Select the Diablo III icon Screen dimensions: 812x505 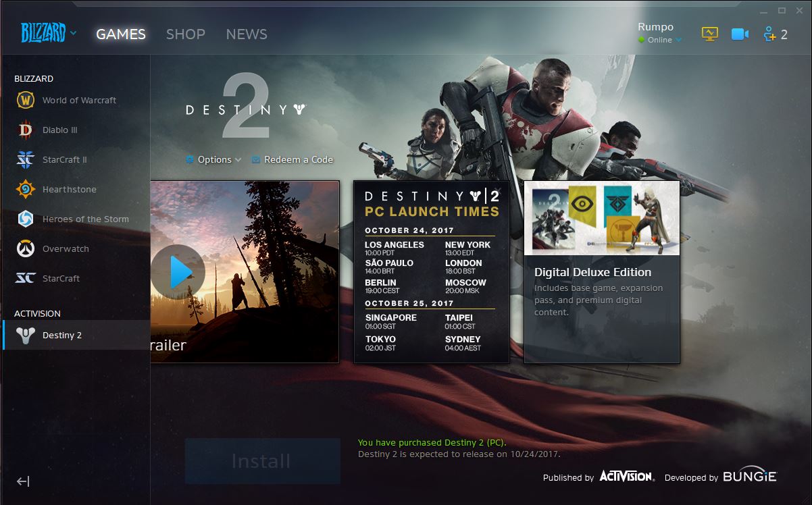coord(26,130)
